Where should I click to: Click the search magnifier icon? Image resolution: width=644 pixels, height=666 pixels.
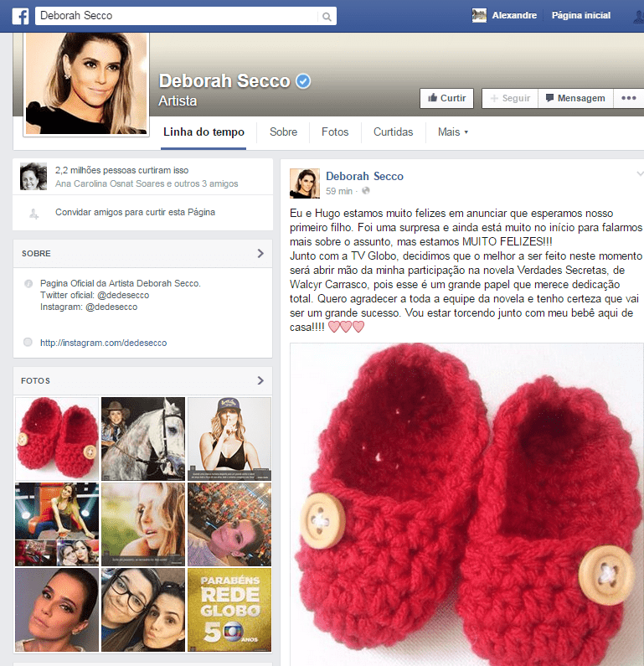[327, 17]
